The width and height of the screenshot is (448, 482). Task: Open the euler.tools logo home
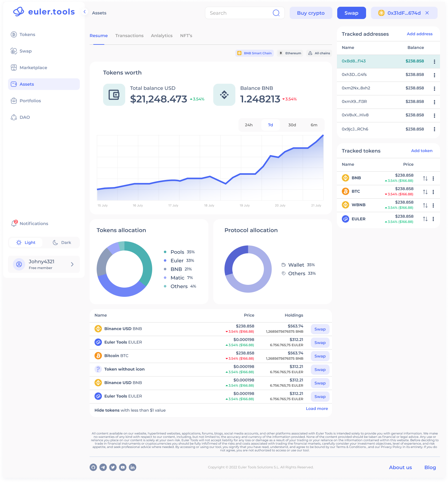pos(44,12)
